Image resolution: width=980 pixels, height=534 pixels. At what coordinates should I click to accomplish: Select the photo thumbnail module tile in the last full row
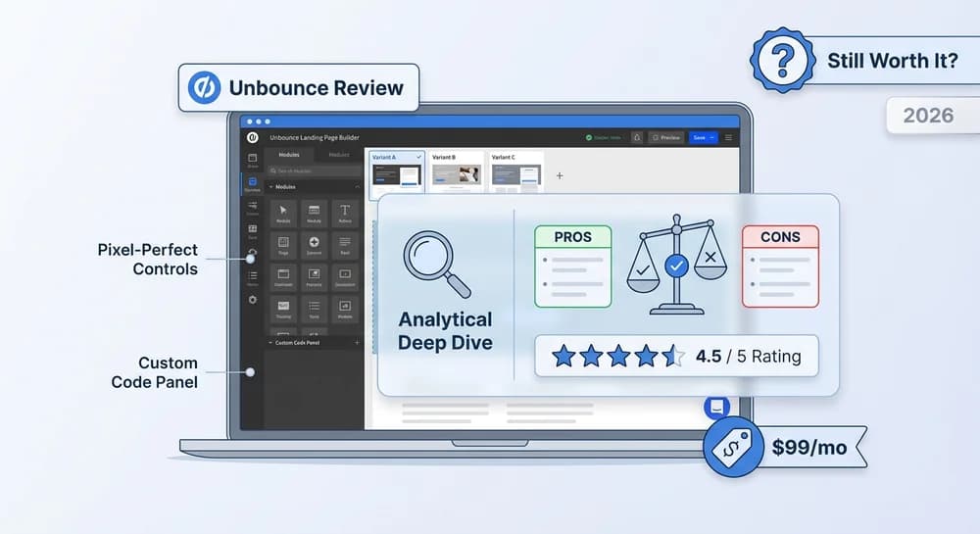coord(283,309)
